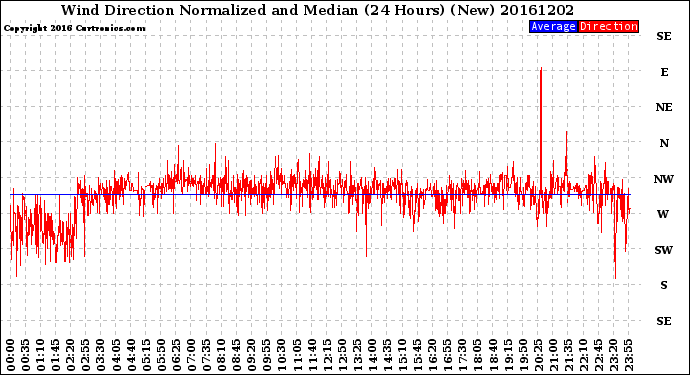Select the "09:20" time axis label
The width and height of the screenshot is (690, 375).
point(252,355)
